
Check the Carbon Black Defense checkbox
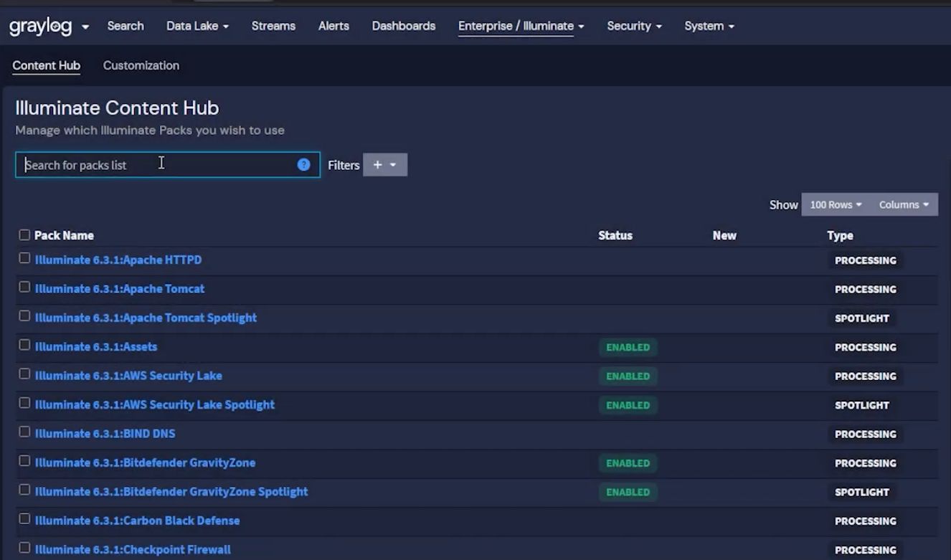tap(24, 518)
